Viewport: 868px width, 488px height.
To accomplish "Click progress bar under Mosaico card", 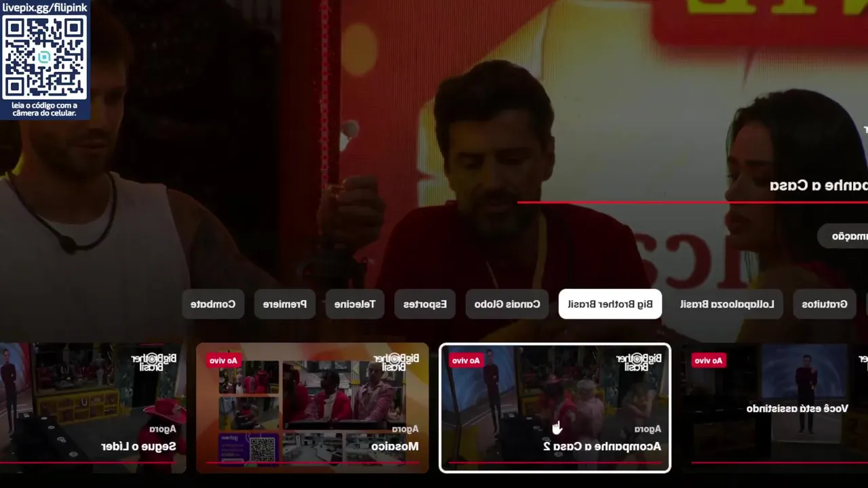I will click(313, 463).
